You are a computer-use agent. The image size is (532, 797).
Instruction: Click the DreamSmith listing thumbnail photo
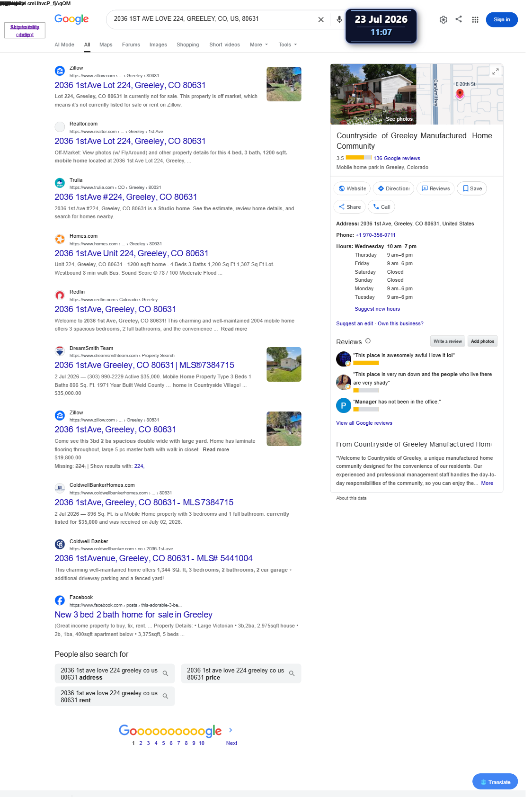click(284, 364)
